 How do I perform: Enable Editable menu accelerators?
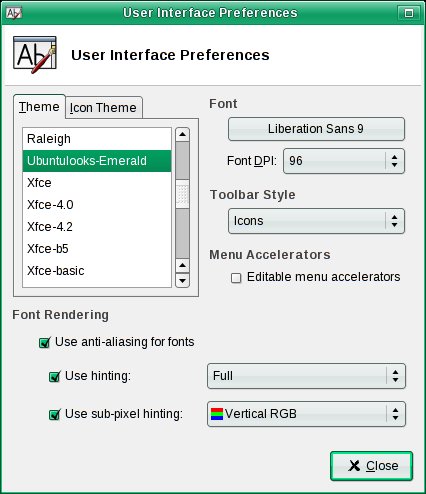[236, 278]
